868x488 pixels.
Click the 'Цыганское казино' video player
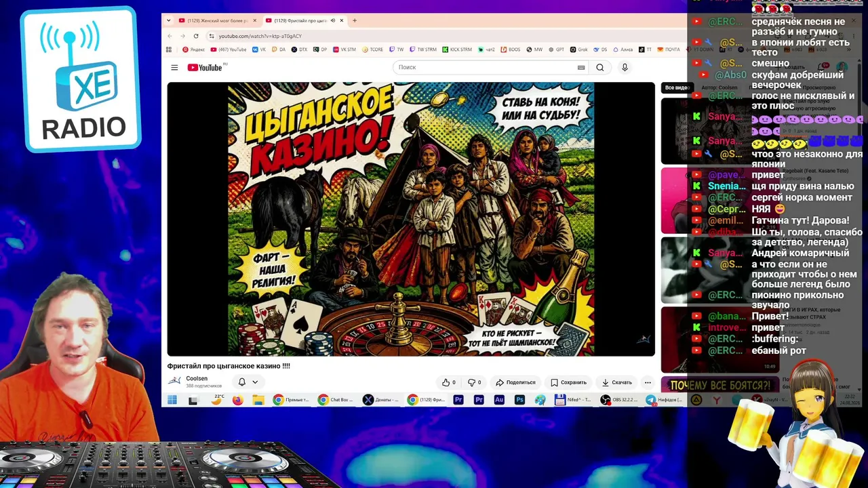click(x=411, y=219)
